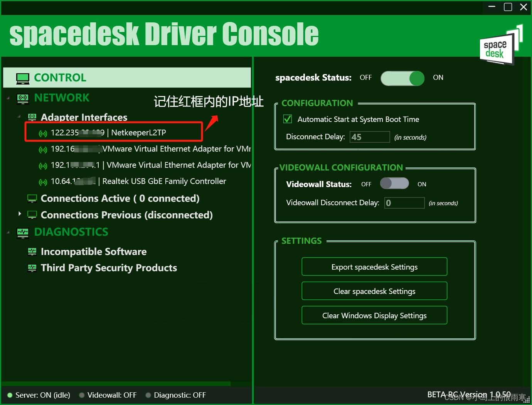Click Clear Windows Display Settings button
The height and width of the screenshot is (405, 532).
pyautogui.click(x=374, y=315)
